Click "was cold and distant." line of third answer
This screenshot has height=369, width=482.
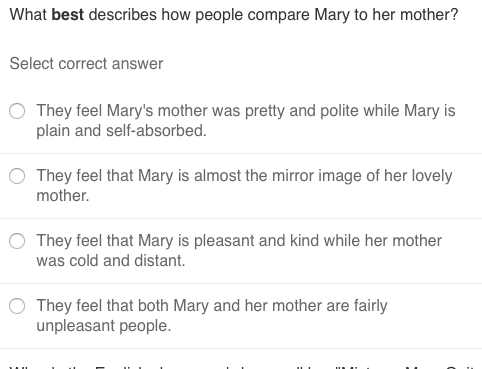[x=111, y=260]
